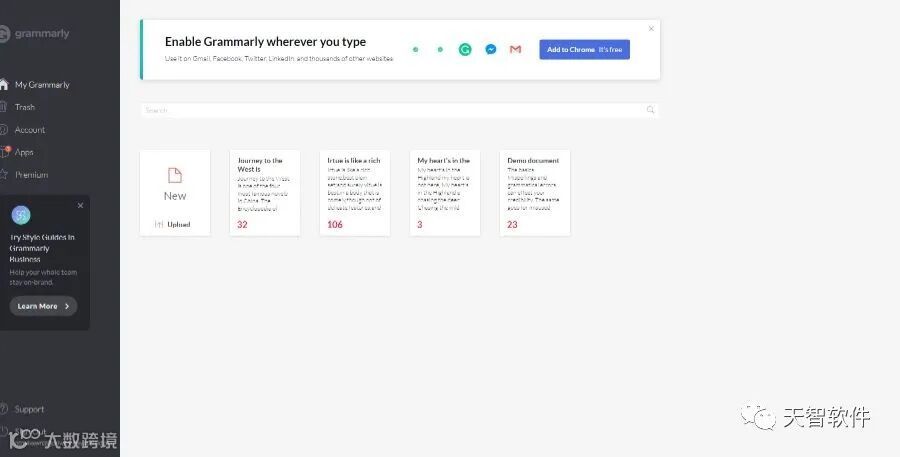Click the Enable Grammarly wherever you type heading
Screen dimensions: 900x457
point(265,41)
